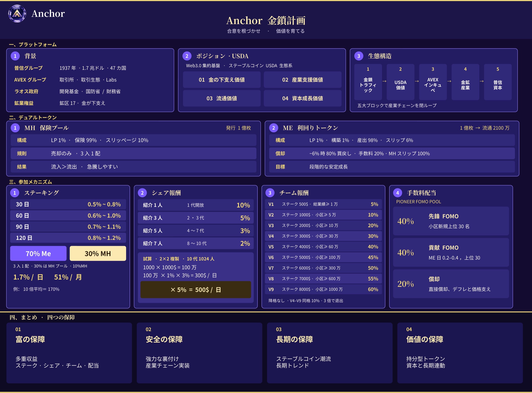Open the '04 価値の保障' summary card
The image size is (532, 393).
[460, 353]
